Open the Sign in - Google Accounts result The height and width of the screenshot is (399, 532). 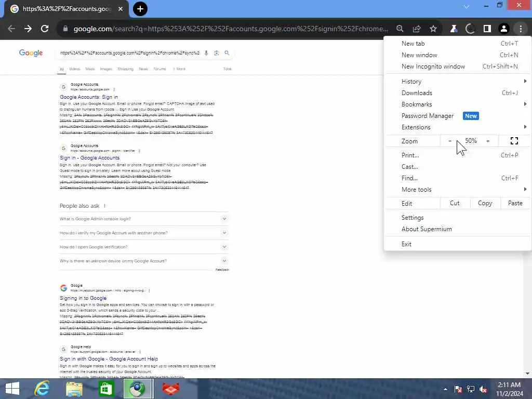click(89, 158)
